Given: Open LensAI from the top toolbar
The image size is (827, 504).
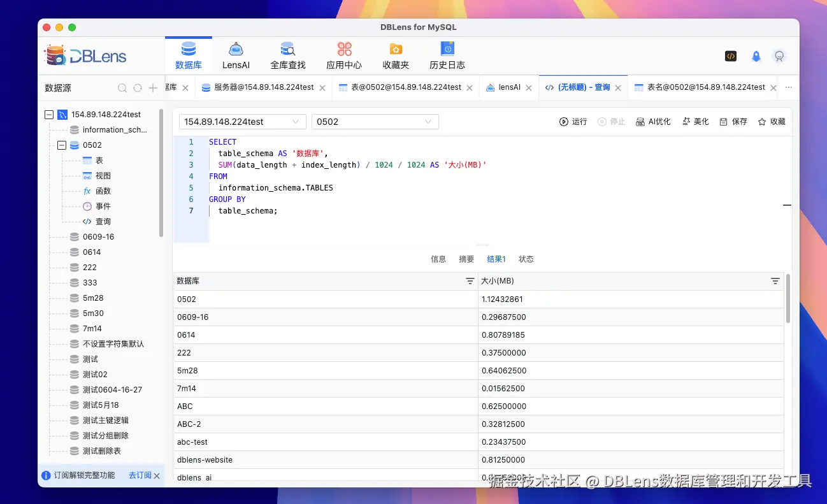Looking at the screenshot, I should pyautogui.click(x=236, y=55).
